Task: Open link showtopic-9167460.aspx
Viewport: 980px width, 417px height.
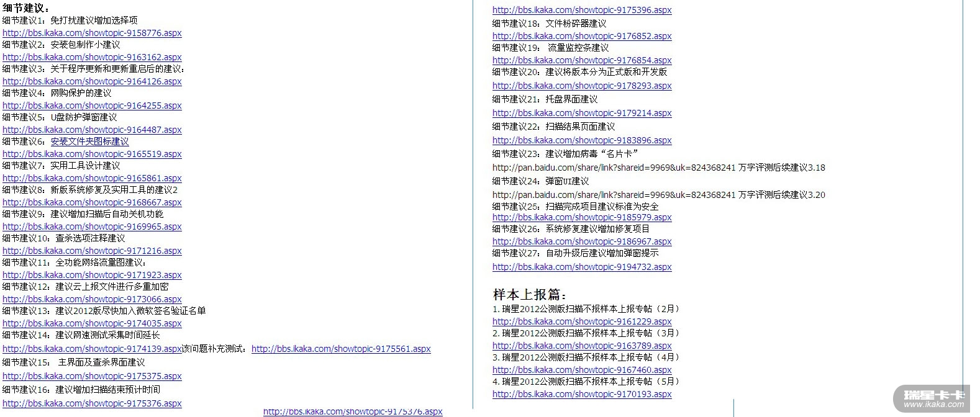Action: pos(582,370)
